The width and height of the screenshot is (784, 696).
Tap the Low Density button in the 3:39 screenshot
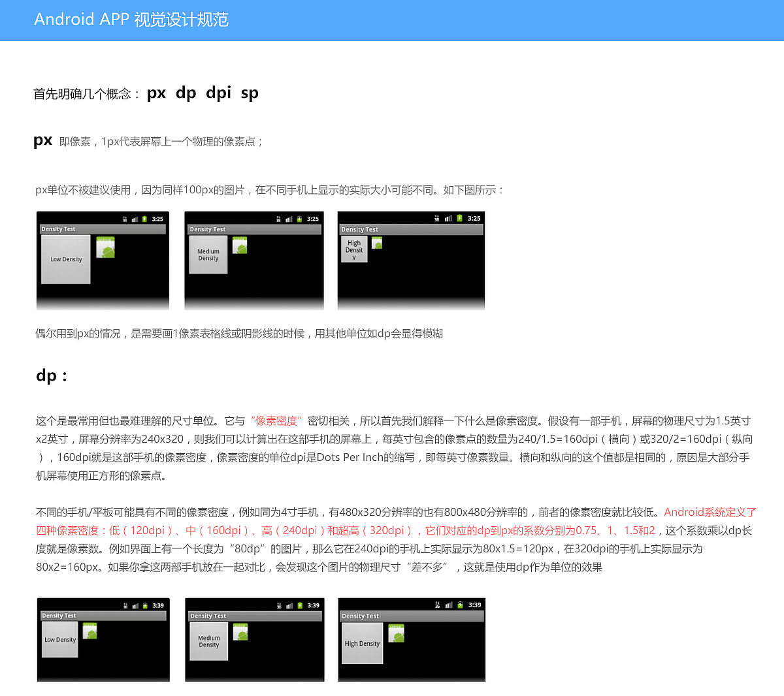(x=60, y=640)
